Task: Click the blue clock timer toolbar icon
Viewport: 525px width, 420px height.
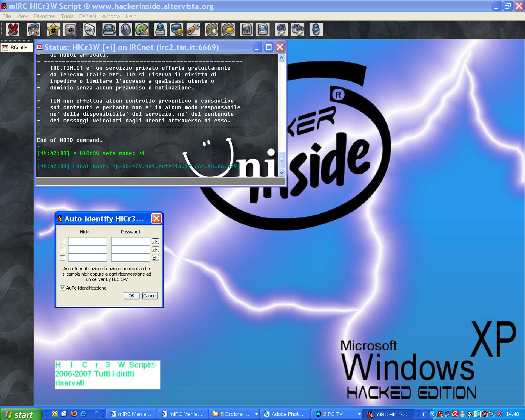Action: point(126,30)
